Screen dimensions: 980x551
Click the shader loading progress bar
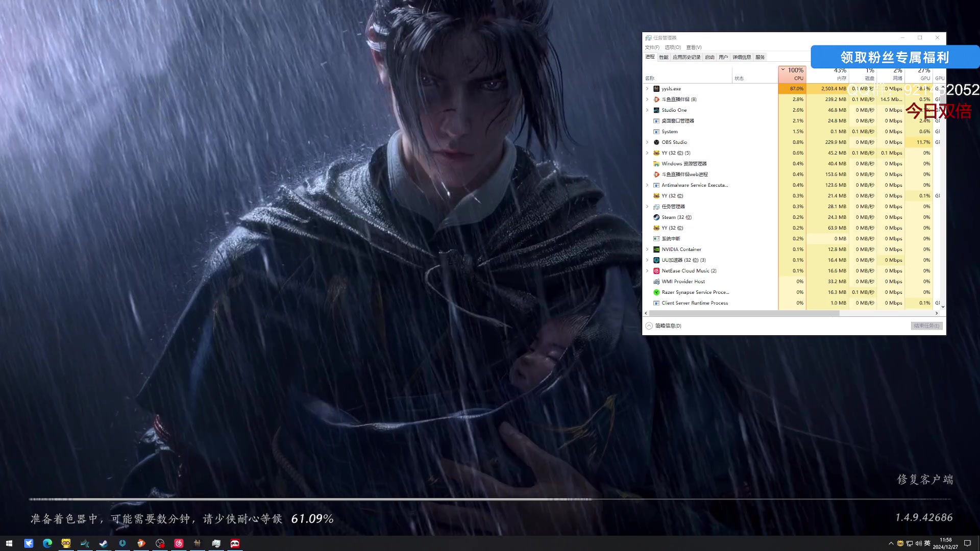tap(490, 499)
